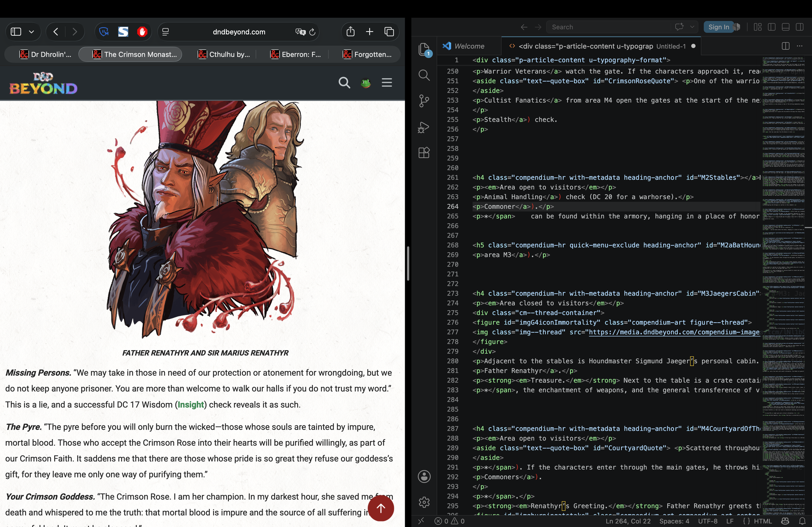Go back in Safari history
Viewport: 812px width, 527px height.
click(x=56, y=32)
